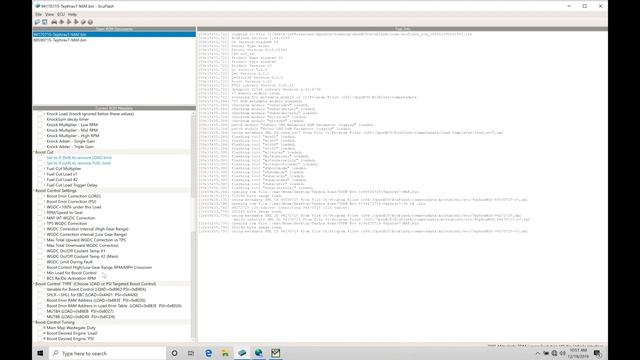
Task: Click the second arrow ECU toolbar icon
Action: tap(69, 22)
